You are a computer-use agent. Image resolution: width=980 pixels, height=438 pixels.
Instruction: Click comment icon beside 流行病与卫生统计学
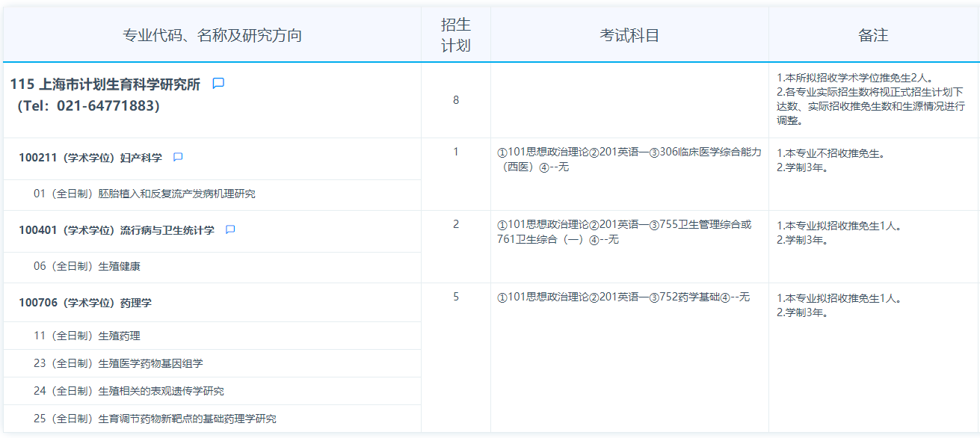(230, 230)
